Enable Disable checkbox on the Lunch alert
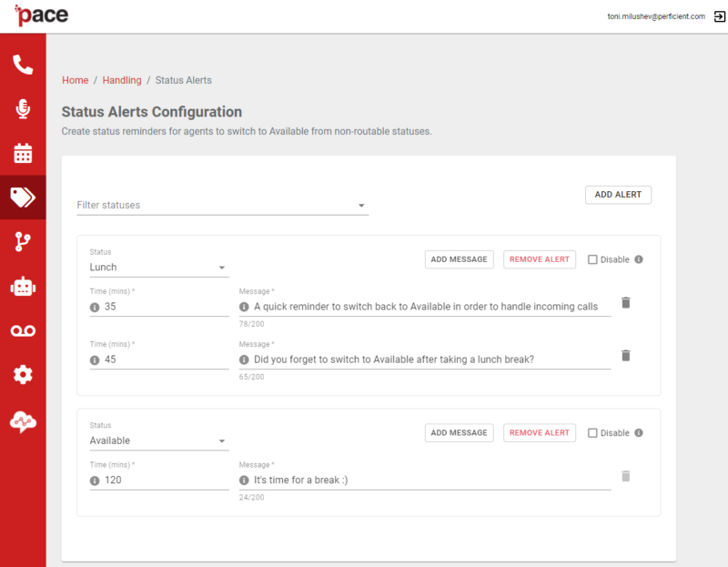728x567 pixels. (x=591, y=259)
